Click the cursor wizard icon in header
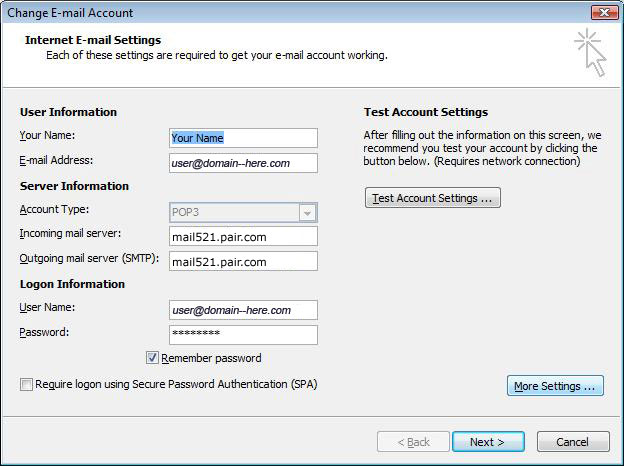This screenshot has width=624, height=466. click(591, 52)
